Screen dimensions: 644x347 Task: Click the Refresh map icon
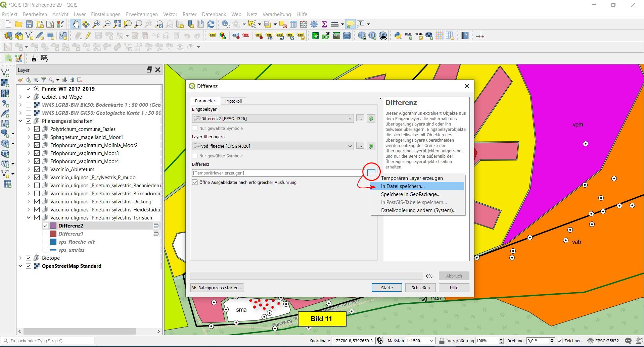tap(211, 24)
